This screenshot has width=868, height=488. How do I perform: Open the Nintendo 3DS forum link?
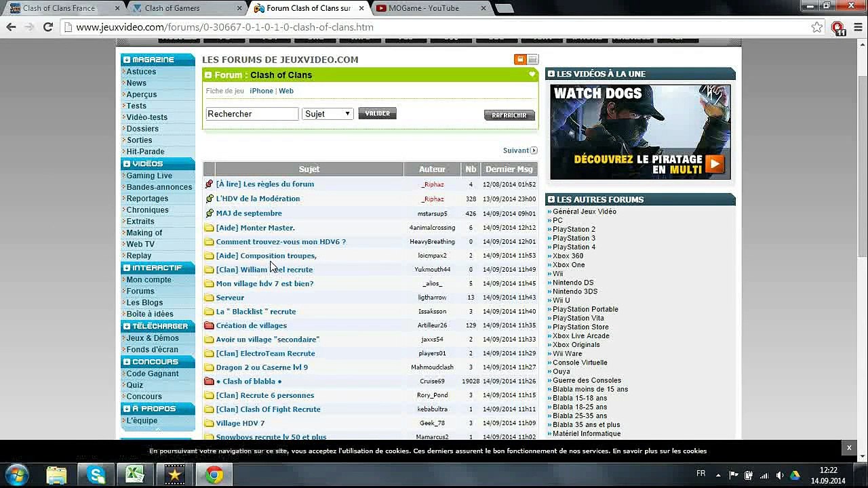pyautogui.click(x=575, y=291)
